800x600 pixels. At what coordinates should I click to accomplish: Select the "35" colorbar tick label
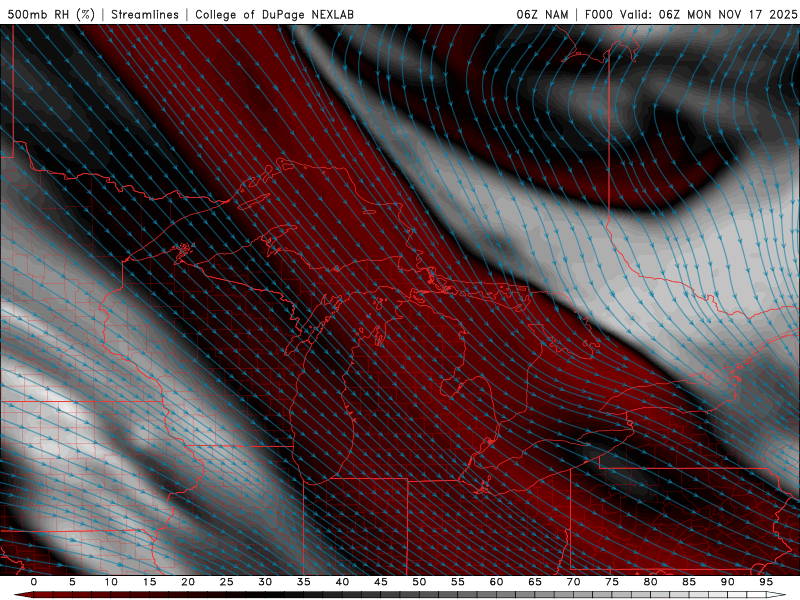click(x=304, y=582)
